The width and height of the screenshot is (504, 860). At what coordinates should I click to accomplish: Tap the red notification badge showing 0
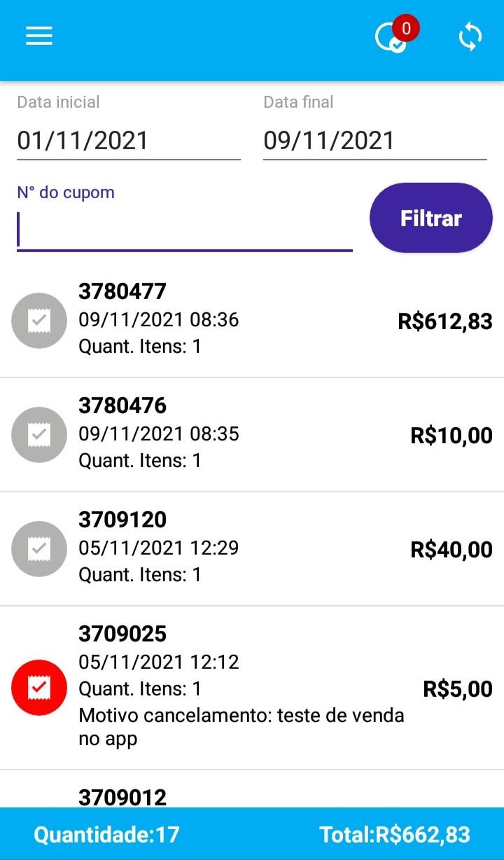click(x=406, y=29)
